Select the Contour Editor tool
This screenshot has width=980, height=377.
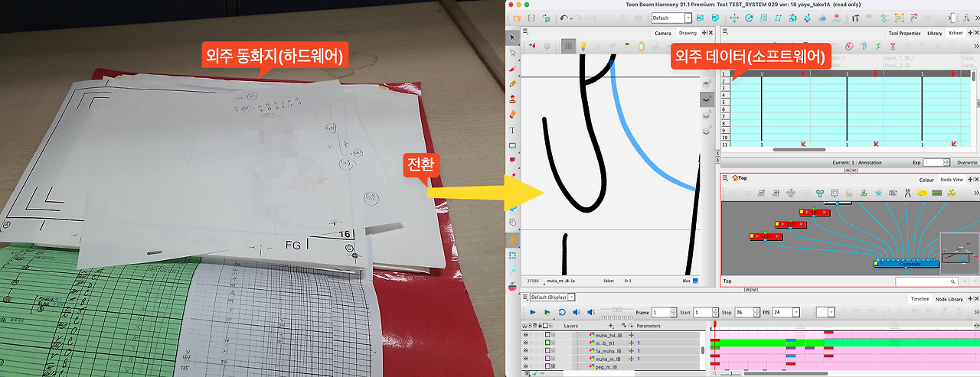513,52
